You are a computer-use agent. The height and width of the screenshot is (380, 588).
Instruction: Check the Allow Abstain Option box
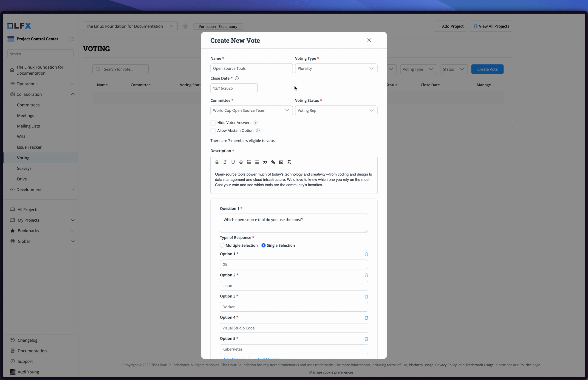pyautogui.click(x=213, y=131)
